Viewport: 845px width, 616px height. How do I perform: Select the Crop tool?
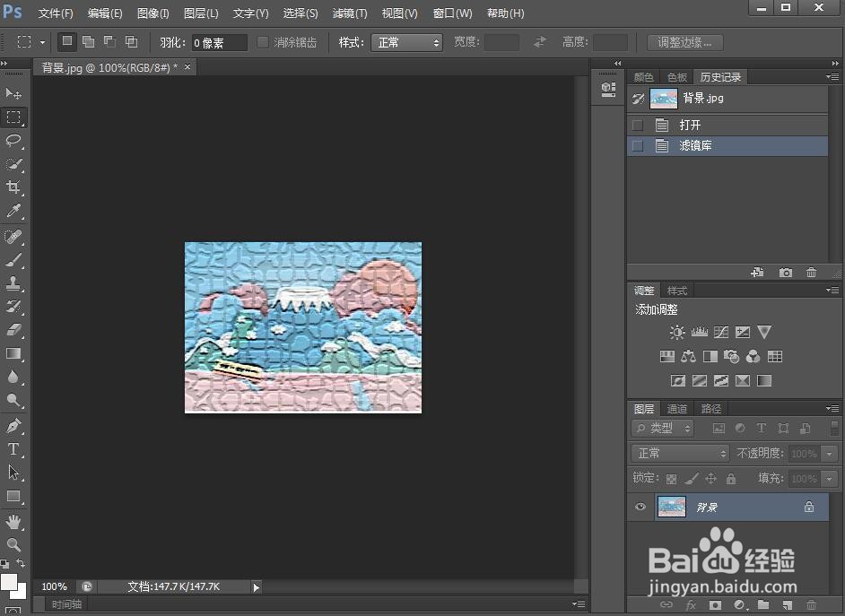pyautogui.click(x=13, y=187)
